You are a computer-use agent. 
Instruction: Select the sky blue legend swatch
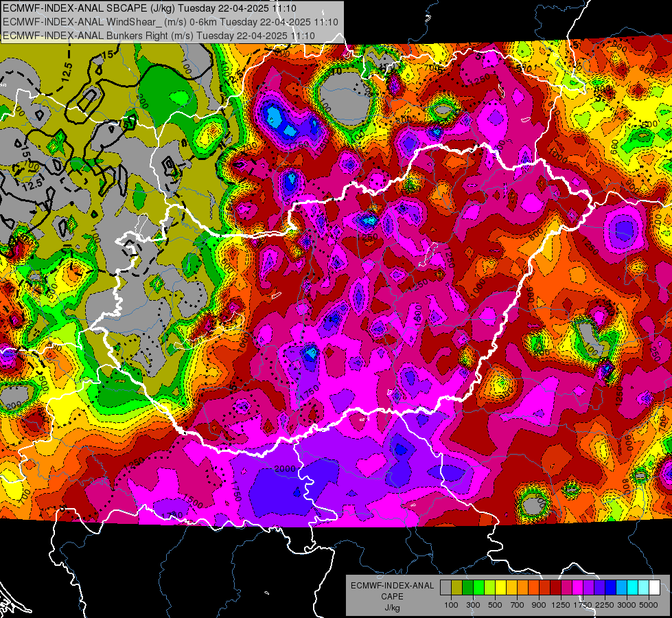(621, 588)
